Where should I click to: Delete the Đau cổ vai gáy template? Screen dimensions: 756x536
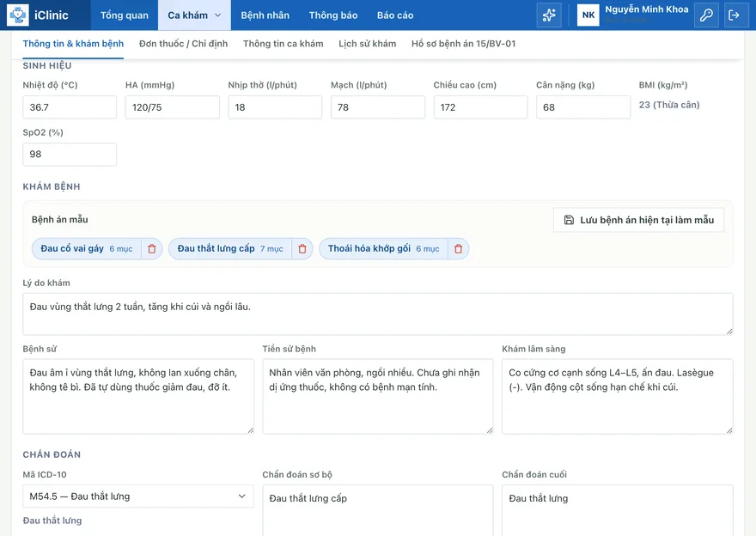coord(152,249)
